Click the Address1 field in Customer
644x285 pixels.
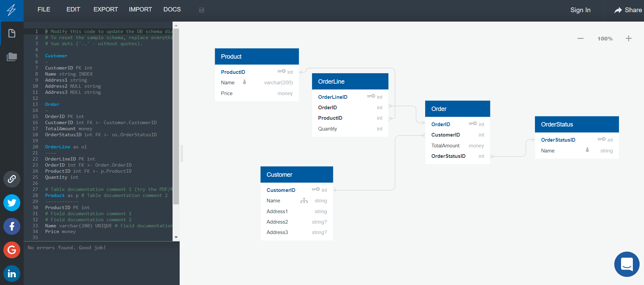click(297, 211)
